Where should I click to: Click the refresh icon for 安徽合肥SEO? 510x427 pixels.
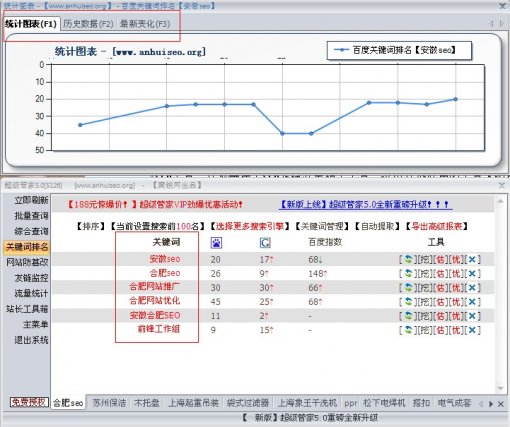tap(408, 316)
